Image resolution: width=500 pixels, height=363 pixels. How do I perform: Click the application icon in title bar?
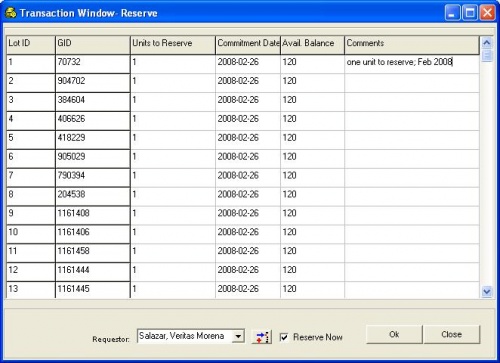click(x=11, y=13)
